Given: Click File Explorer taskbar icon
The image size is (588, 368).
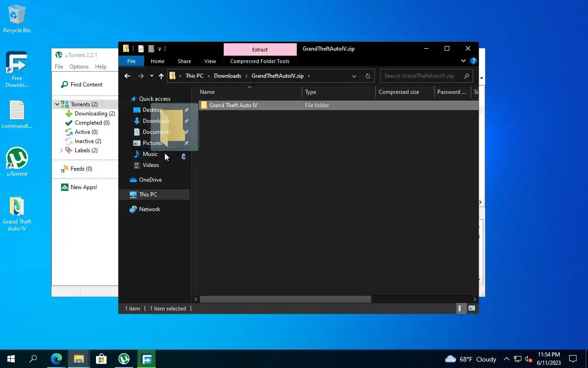Looking at the screenshot, I should coord(79,359).
